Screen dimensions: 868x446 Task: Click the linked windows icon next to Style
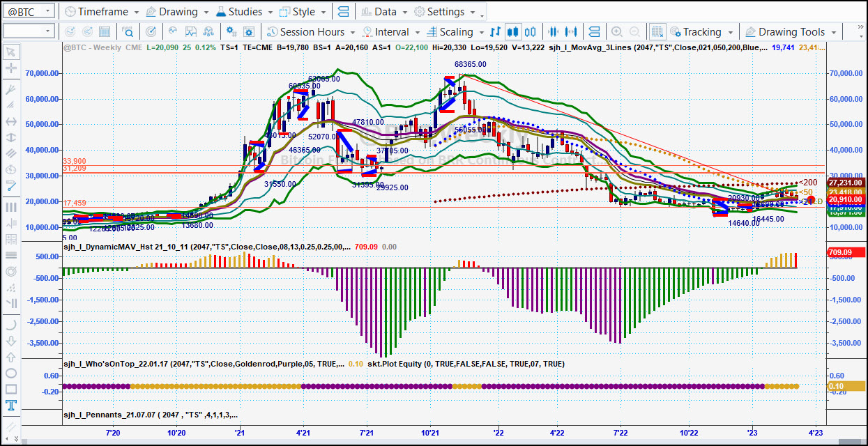pos(343,12)
